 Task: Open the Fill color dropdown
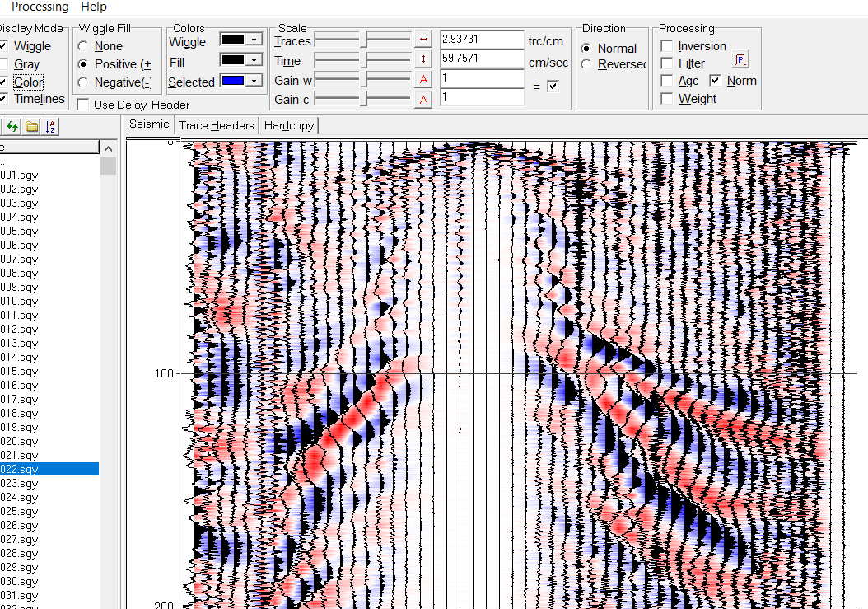click(x=254, y=60)
